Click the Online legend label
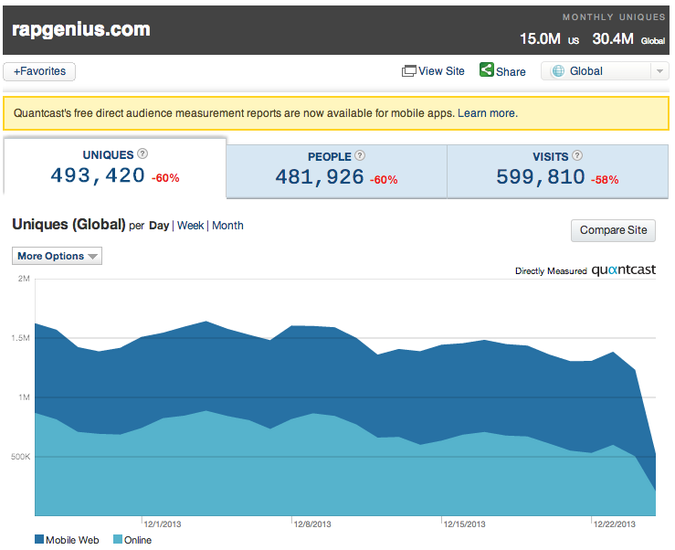Screen dimensions: 675x550 click(x=138, y=540)
